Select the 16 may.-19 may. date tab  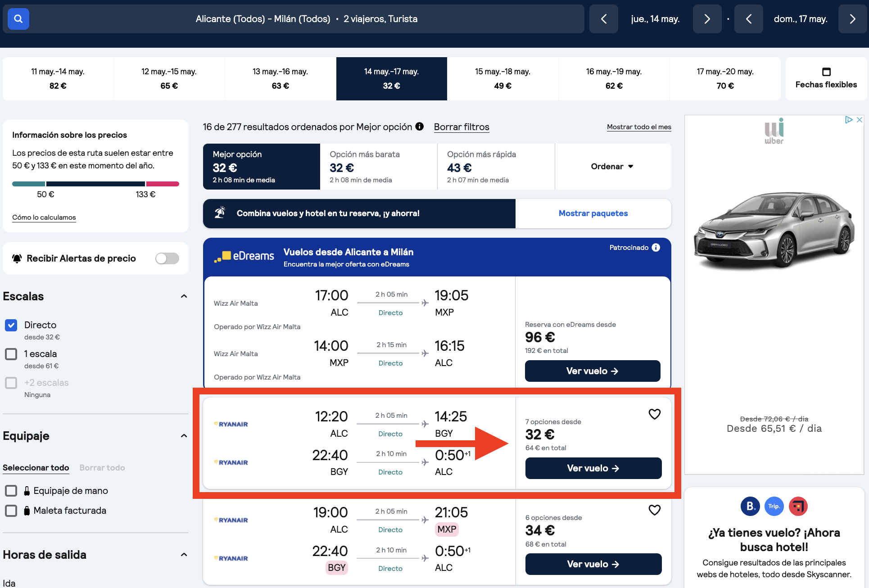[x=614, y=79]
